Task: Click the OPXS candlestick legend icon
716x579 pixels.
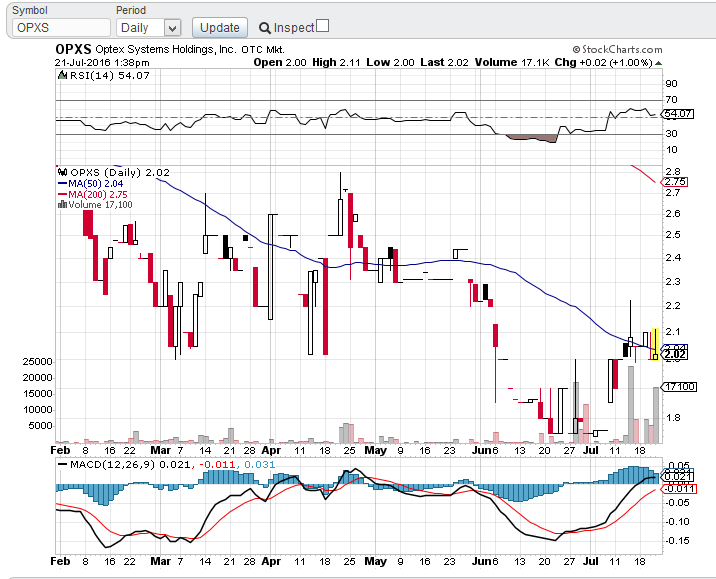Action: tap(63, 173)
